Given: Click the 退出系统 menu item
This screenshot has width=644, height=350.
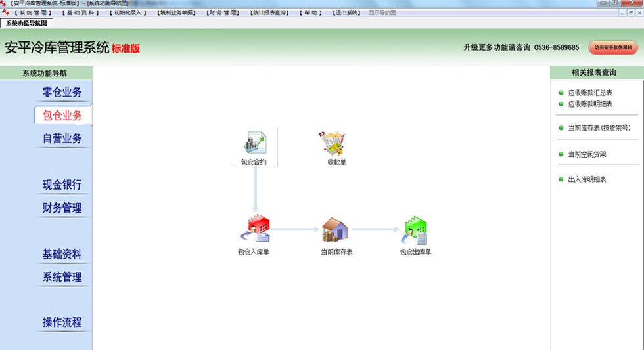Looking at the screenshot, I should pos(346,12).
